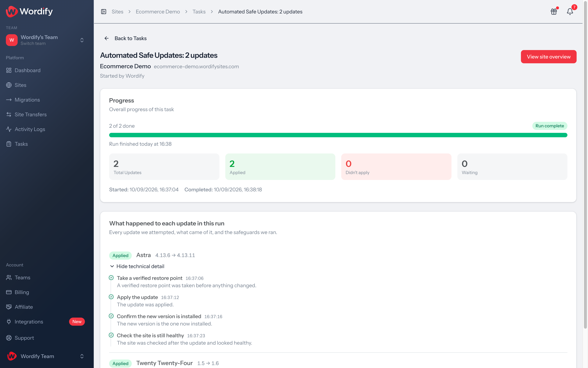
Task: Click the Waiting stat card
Action: click(512, 167)
